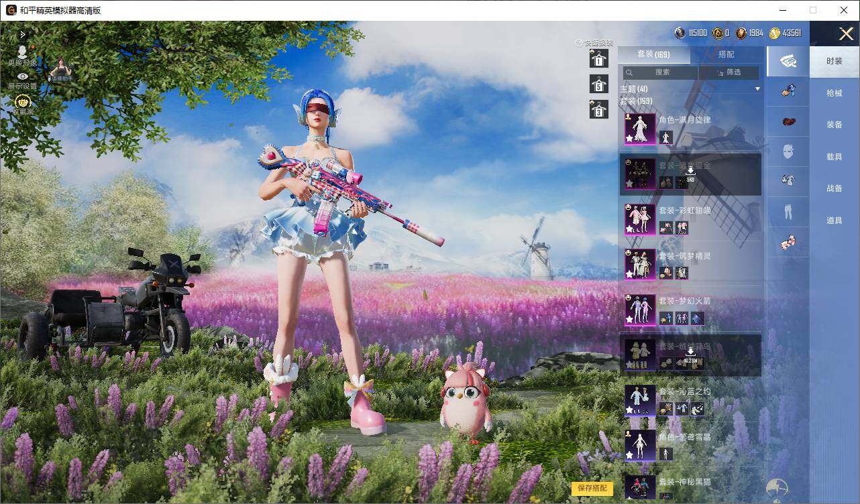Select wardrobe preset hanger number 3

click(x=598, y=109)
